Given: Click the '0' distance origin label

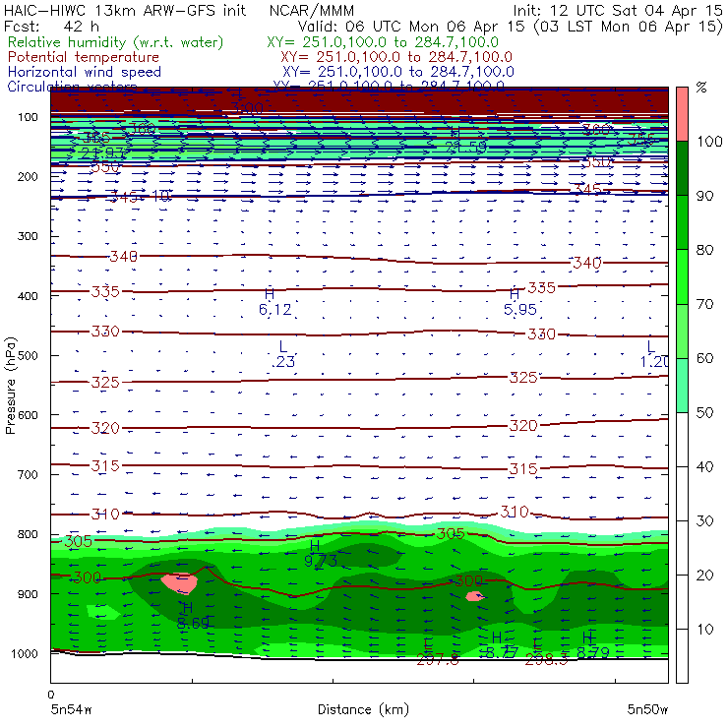Looking at the screenshot, I should pyautogui.click(x=51, y=695).
